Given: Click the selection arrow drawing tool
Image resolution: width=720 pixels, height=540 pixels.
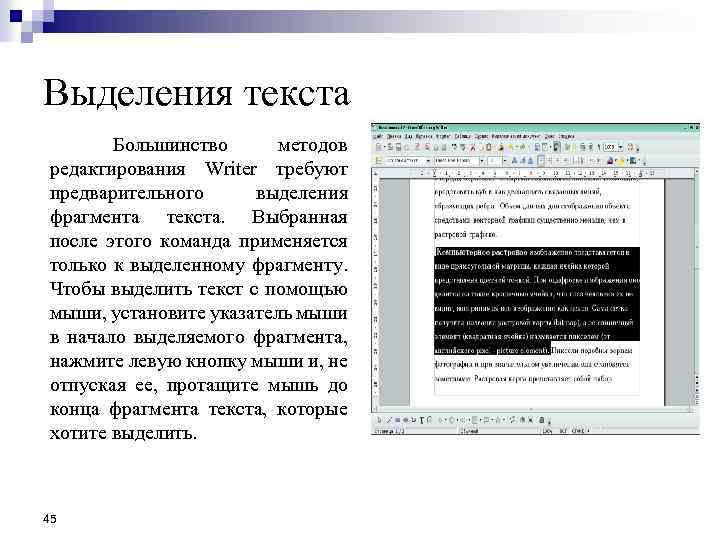Looking at the screenshot, I should point(378,420).
